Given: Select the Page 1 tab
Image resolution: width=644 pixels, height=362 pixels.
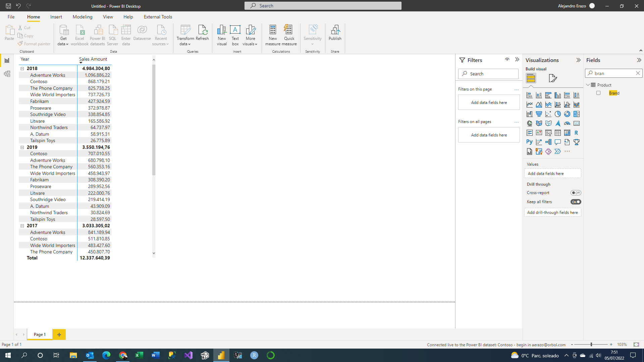Looking at the screenshot, I should pos(40,335).
